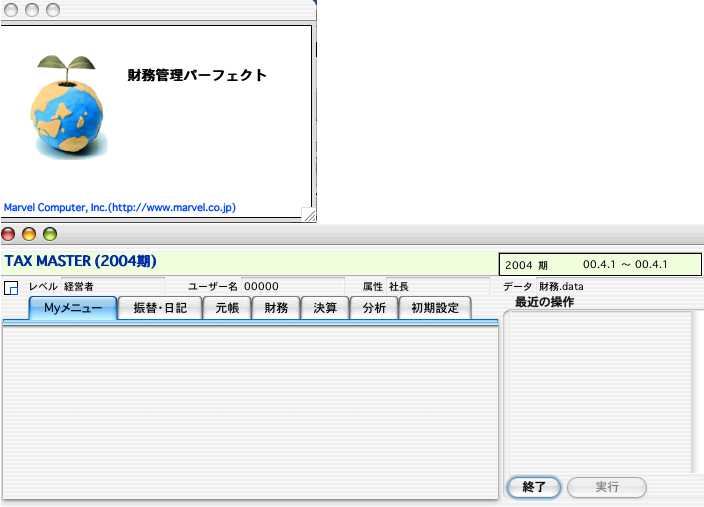Go to the 決算 tab
The width and height of the screenshot is (704, 507).
(325, 308)
